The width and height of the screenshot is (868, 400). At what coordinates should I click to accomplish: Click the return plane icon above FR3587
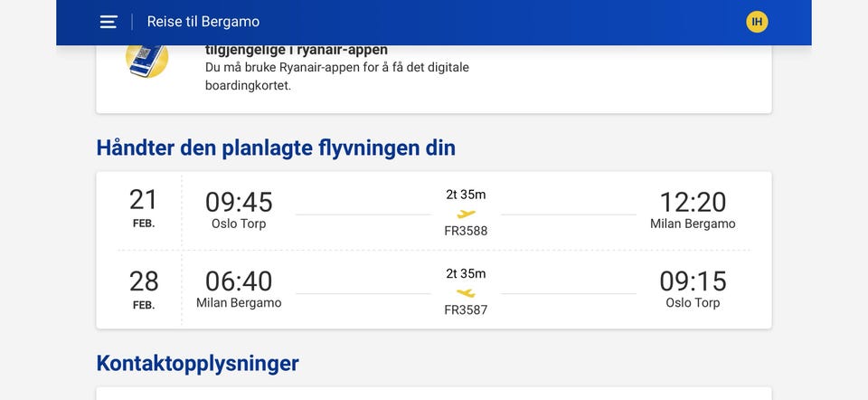tap(466, 293)
